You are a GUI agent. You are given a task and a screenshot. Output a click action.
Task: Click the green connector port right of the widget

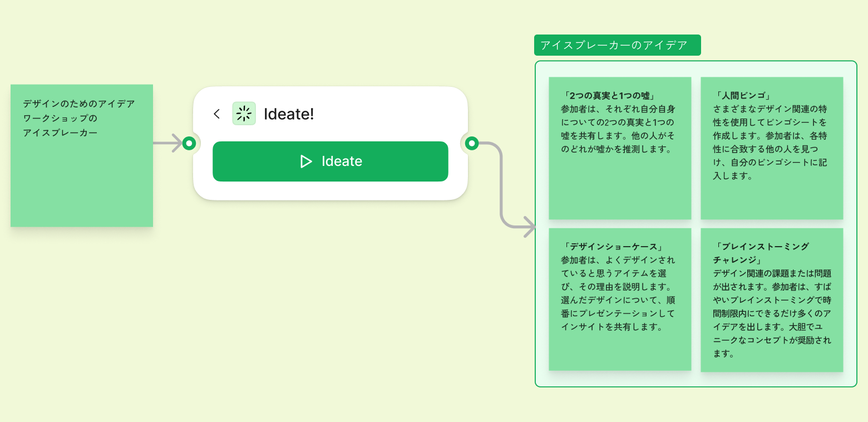tap(472, 143)
